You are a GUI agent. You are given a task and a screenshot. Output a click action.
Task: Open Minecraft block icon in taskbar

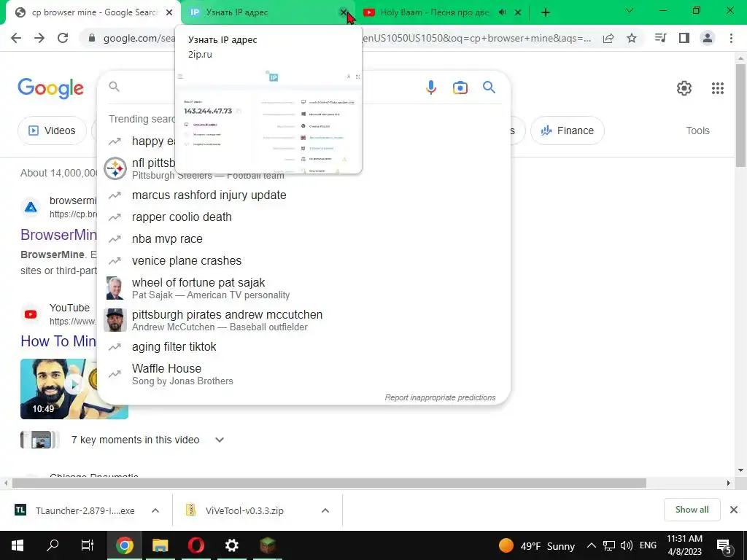[267, 545]
